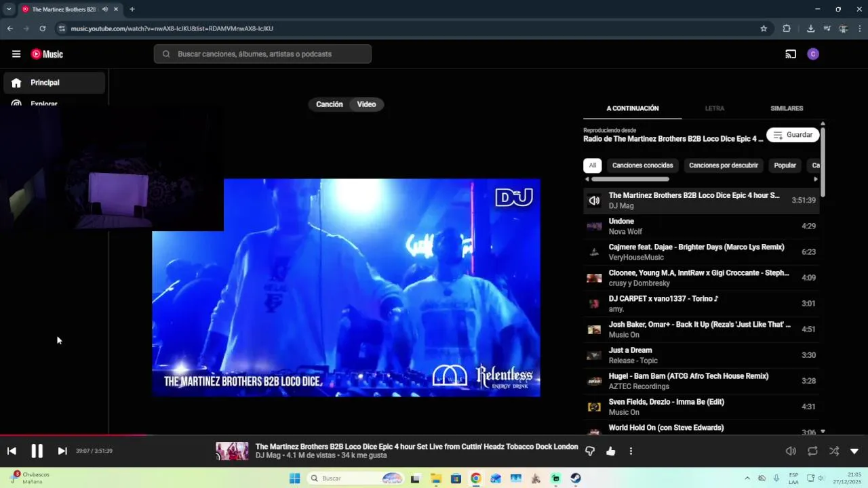
Task: Show hidden system tray icons
Action: [x=747, y=479]
